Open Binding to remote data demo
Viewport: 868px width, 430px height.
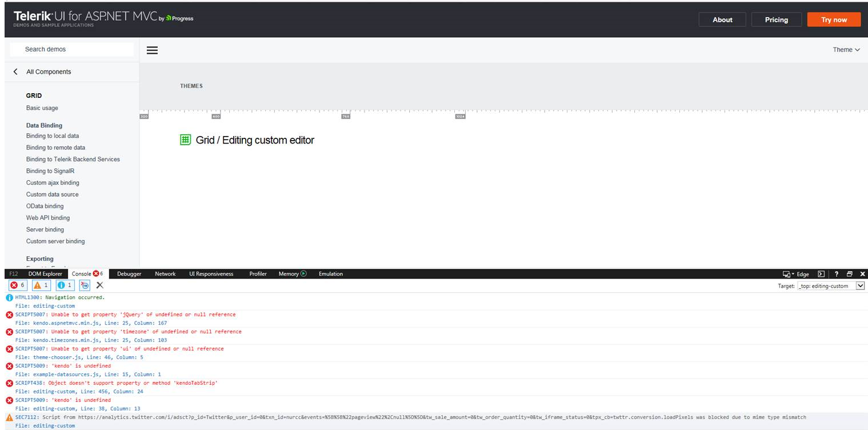coord(55,148)
